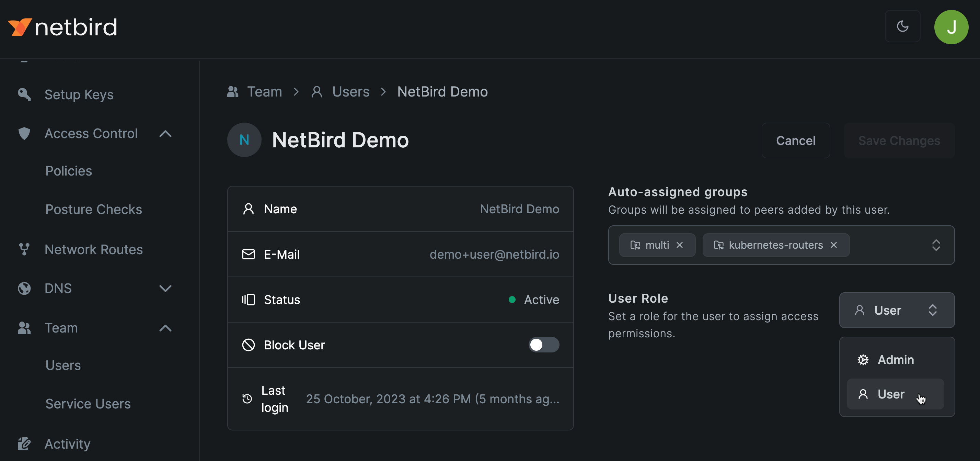980x461 pixels.
Task: Open Service Users in sidebar
Action: 88,404
